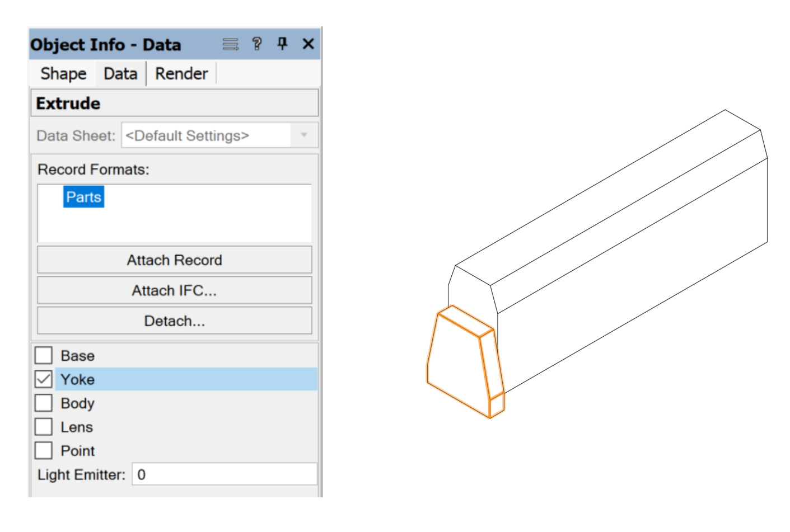This screenshot has height=532, width=790.
Task: Check the Lens checkbox
Action: pyautogui.click(x=44, y=427)
